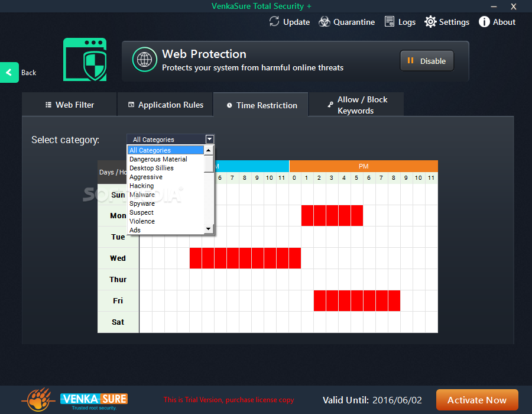Image resolution: width=532 pixels, height=414 pixels.
Task: Toggle Sunday 3 PM empty cell
Action: pyautogui.click(x=332, y=195)
